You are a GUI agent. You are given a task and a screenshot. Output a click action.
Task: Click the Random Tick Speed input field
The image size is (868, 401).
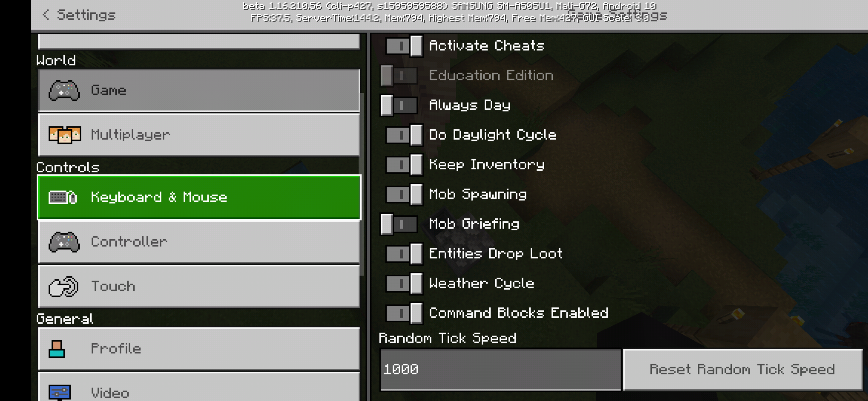[500, 369]
